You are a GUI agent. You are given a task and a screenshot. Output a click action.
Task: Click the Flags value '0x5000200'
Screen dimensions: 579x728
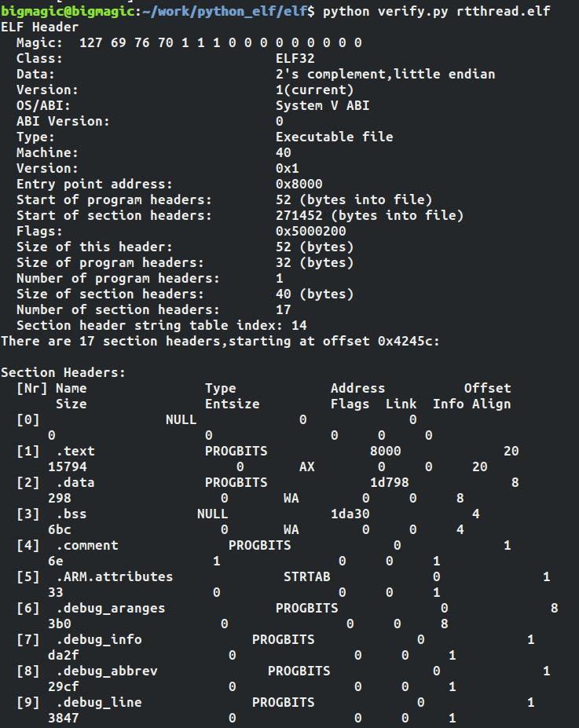point(310,231)
